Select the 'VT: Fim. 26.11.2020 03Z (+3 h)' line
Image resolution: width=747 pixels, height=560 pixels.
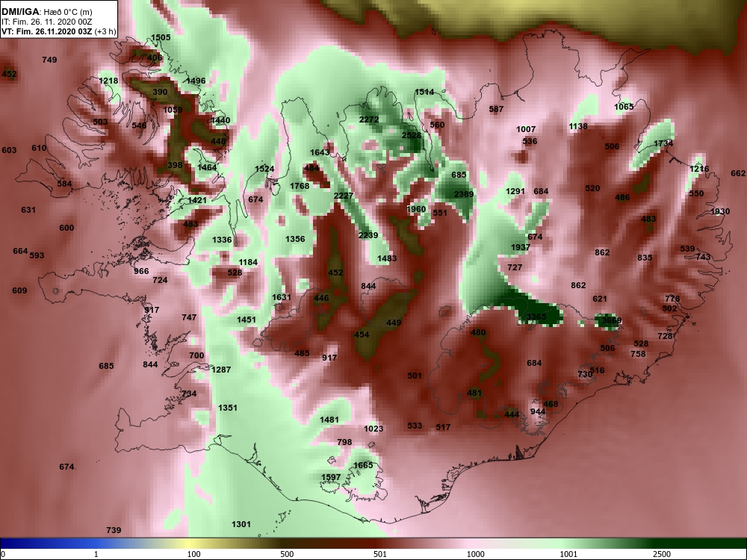[x=58, y=32]
